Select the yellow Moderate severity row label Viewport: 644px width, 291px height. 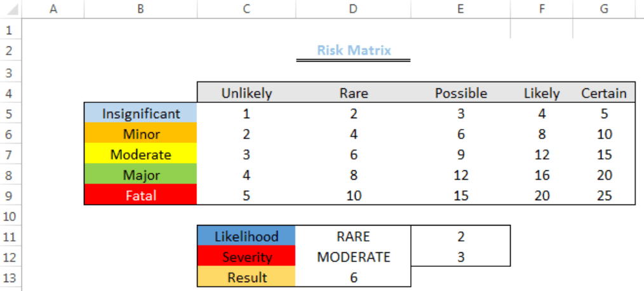point(141,154)
